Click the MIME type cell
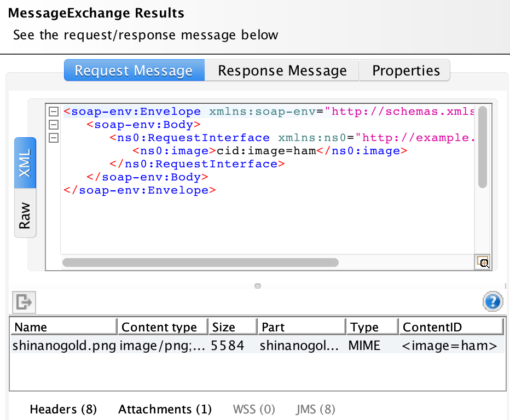 (x=372, y=346)
